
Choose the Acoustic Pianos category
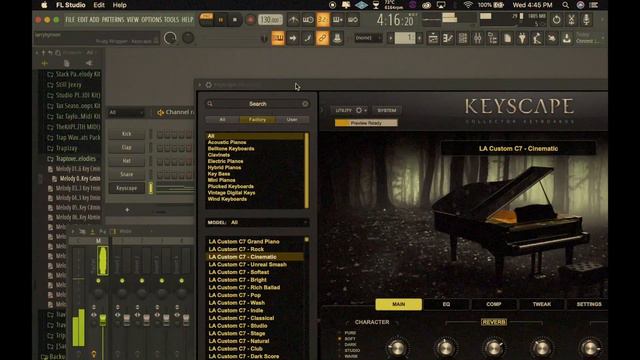227,142
